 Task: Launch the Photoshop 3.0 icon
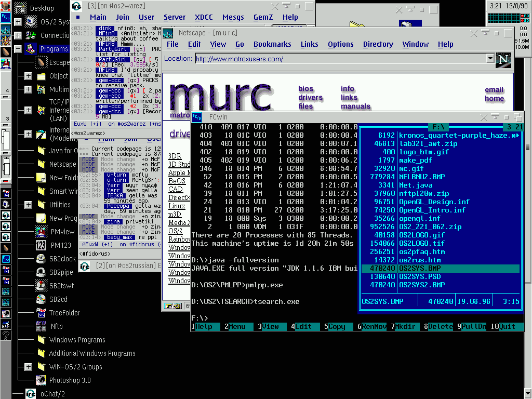pyautogui.click(x=41, y=380)
